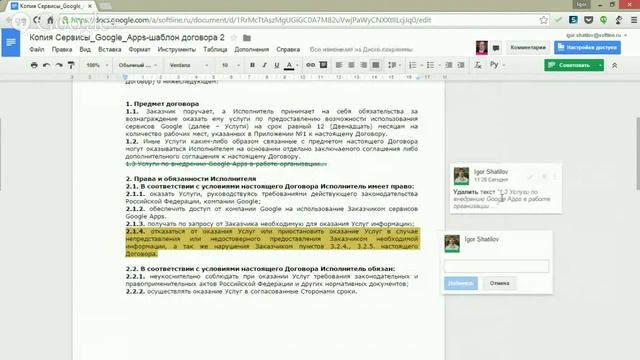Go to the browser home page
This screenshot has height=360, width=640.
tap(50, 20)
